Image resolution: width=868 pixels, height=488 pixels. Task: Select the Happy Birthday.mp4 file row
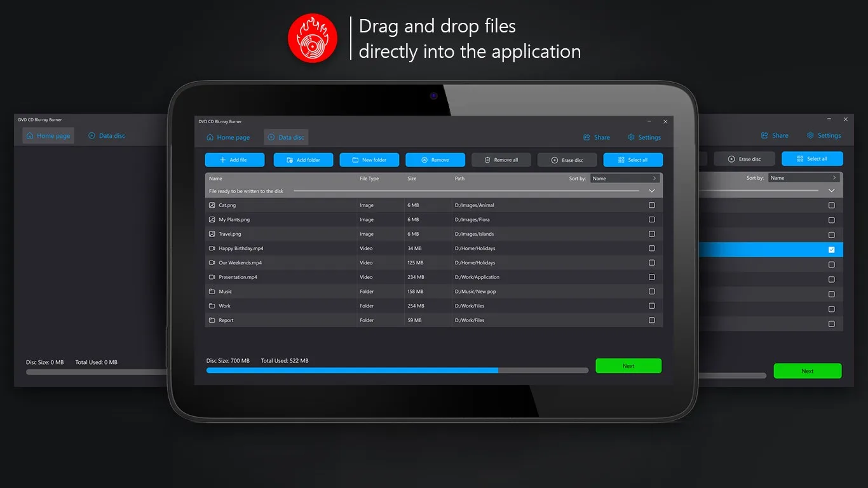click(433, 248)
